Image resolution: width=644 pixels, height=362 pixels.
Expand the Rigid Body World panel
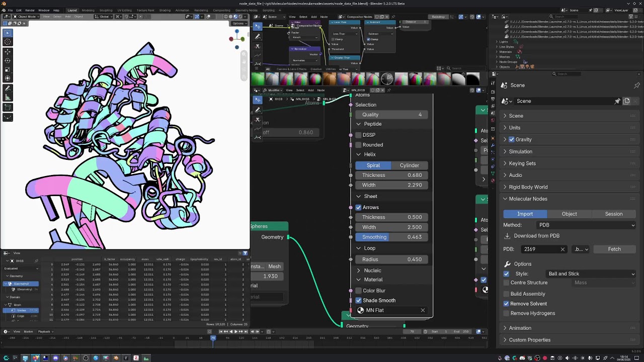[x=569, y=187]
